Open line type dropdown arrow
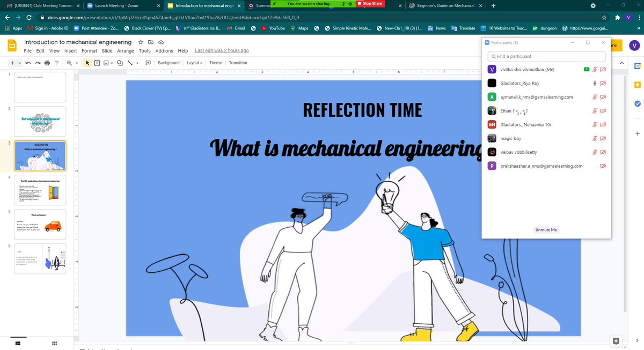The height and width of the screenshot is (350, 644). pyautogui.click(x=137, y=63)
